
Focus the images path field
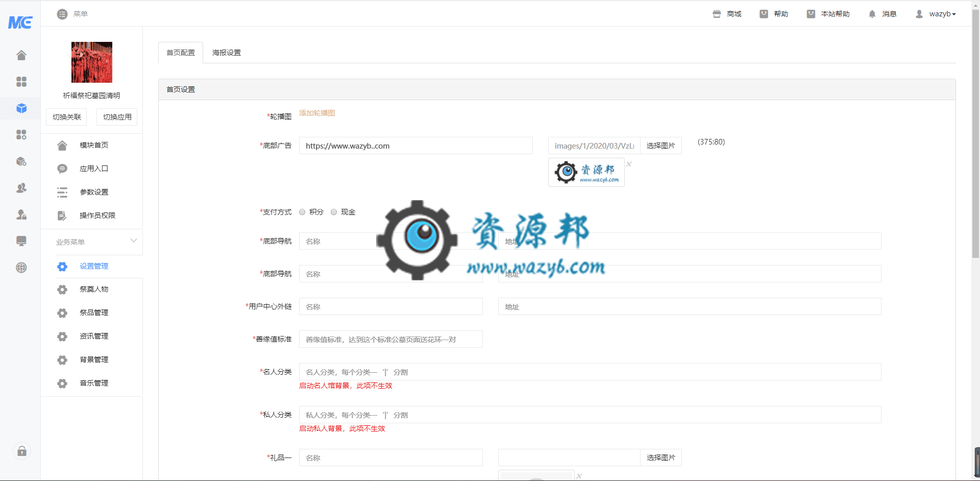594,146
